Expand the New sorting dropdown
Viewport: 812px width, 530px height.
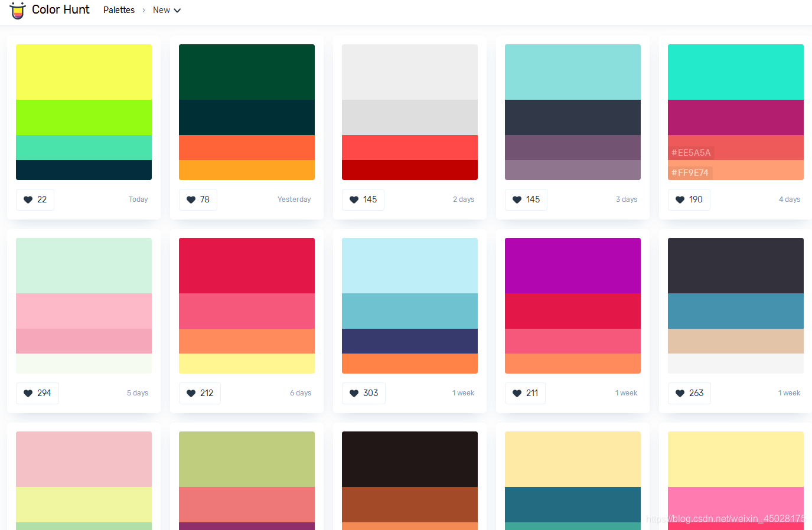pos(167,10)
